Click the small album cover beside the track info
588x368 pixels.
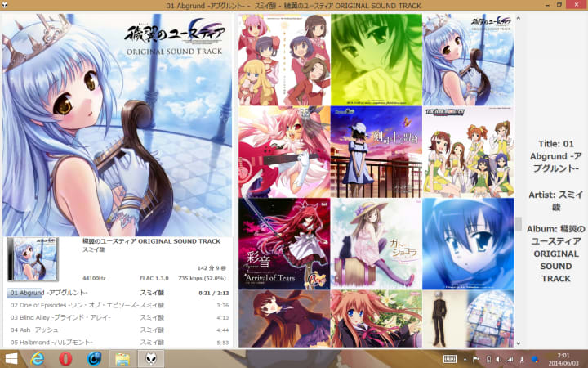coord(33,258)
